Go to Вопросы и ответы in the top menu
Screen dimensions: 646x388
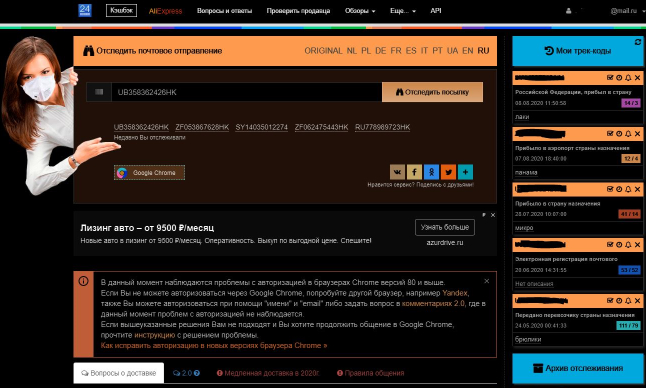225,11
